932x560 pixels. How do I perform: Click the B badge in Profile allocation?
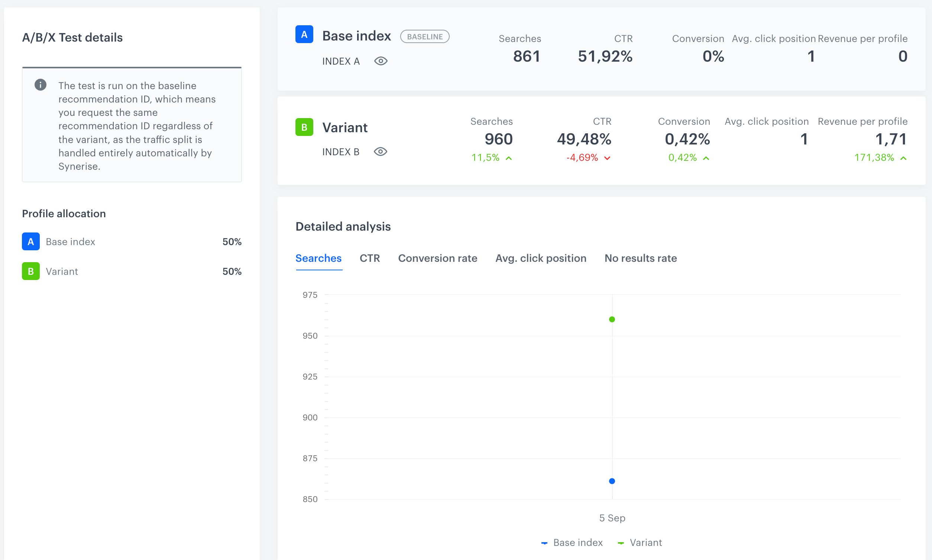click(x=30, y=271)
